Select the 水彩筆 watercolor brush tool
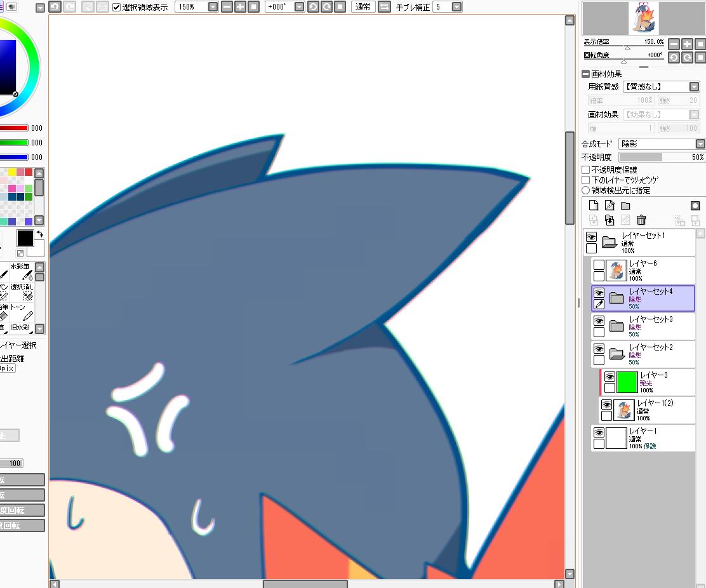The image size is (706, 588). (x=22, y=272)
